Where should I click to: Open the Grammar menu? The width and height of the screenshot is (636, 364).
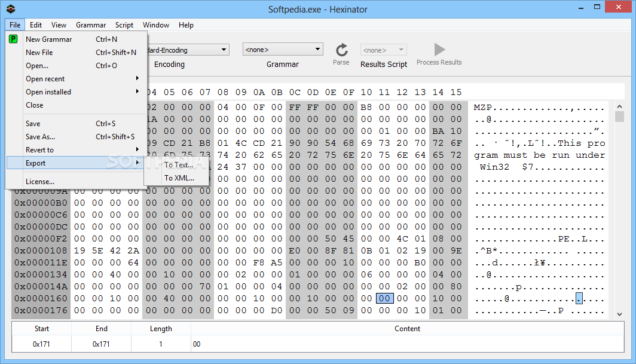tap(91, 25)
